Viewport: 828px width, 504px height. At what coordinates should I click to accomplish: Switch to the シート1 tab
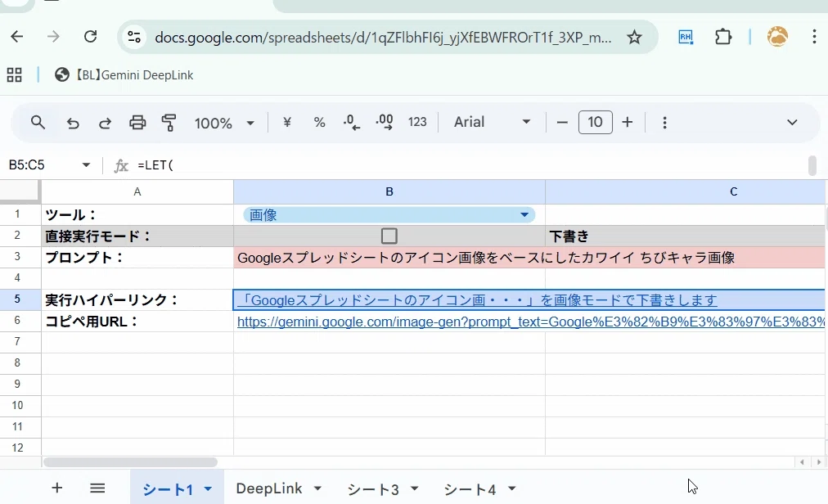point(168,490)
